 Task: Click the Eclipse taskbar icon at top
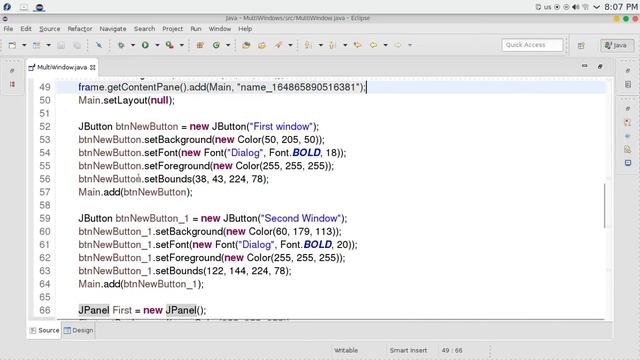click(39, 7)
